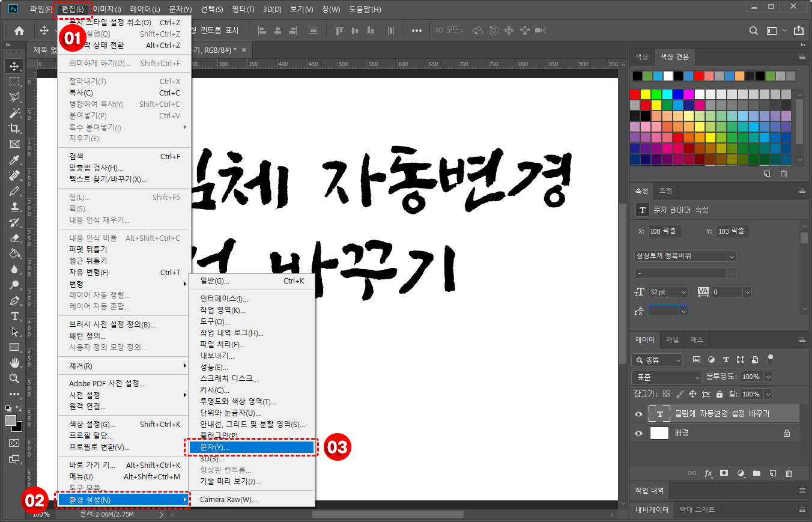Choose 문자(Y) from the preferences submenu
This screenshot has height=522, width=812.
tap(252, 447)
